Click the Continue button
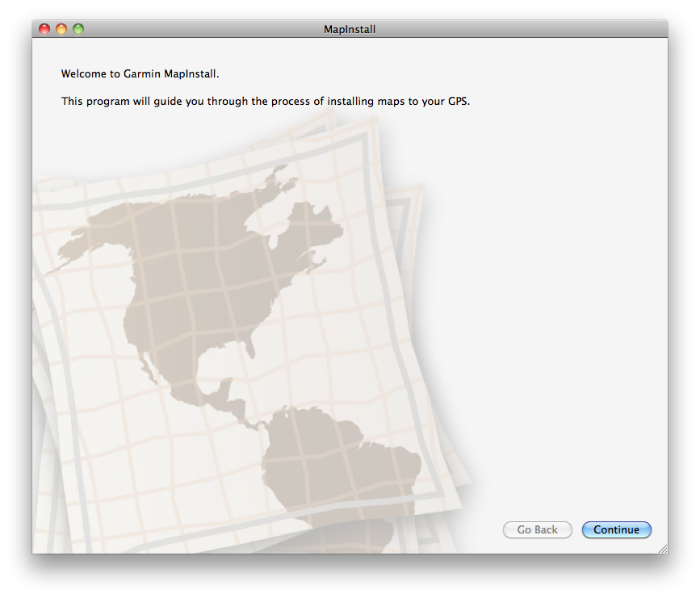Image resolution: width=700 pixels, height=598 pixels. click(x=617, y=529)
